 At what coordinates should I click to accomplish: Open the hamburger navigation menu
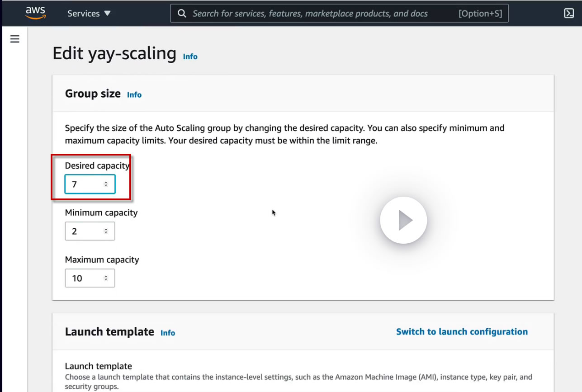(x=15, y=39)
